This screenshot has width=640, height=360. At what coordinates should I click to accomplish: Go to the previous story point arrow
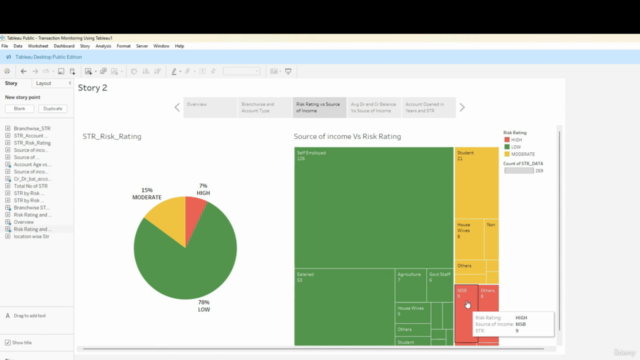[x=177, y=107]
